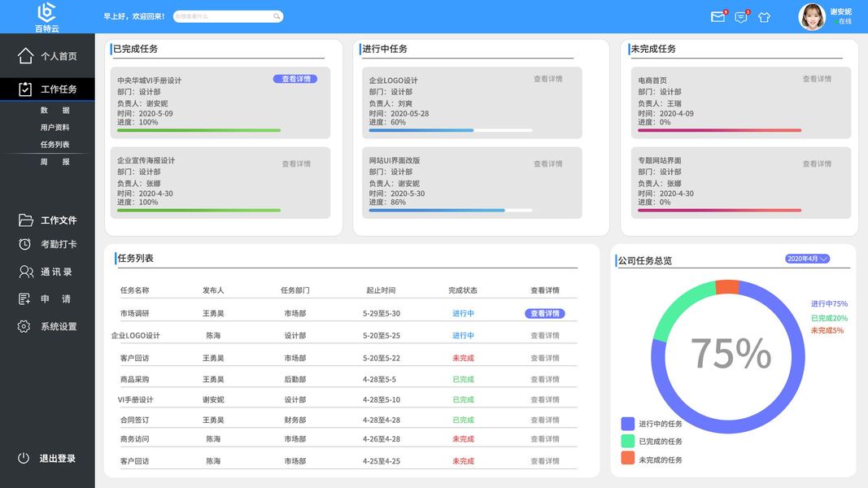Viewport: 868px width, 488px height.
Task: Click the 通讯录 contacts icon
Action: 25,272
